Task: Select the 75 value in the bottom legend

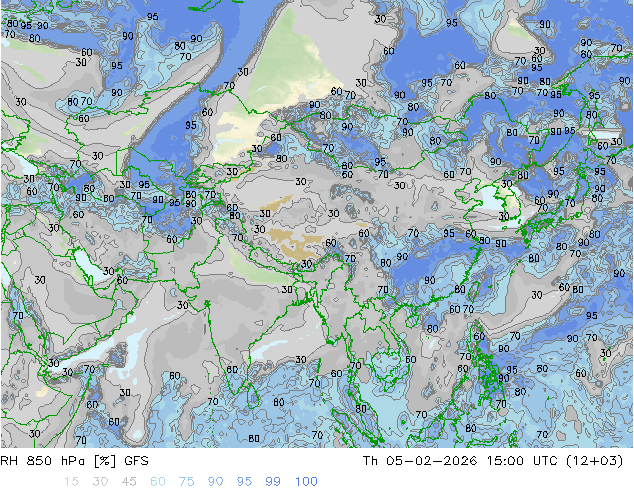Action: (x=186, y=482)
